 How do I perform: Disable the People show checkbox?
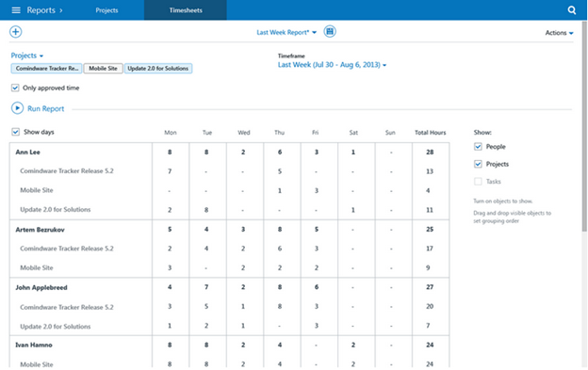click(x=478, y=147)
